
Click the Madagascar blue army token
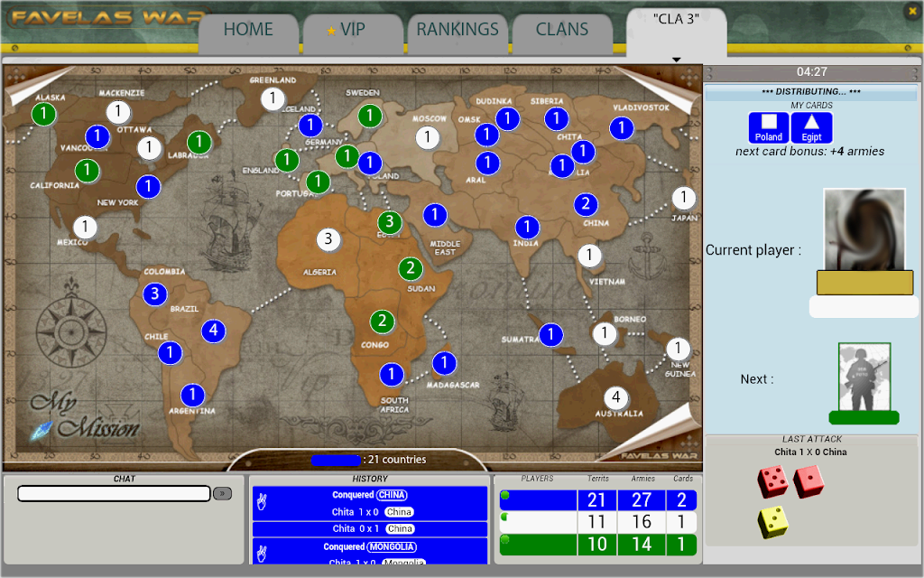pos(444,363)
